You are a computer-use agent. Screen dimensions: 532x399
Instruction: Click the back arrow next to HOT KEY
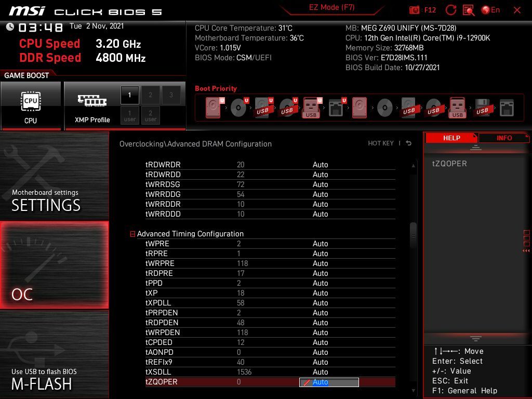tap(409, 143)
